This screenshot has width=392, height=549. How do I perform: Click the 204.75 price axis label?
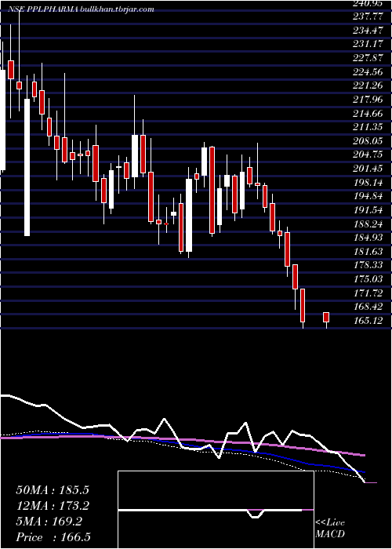pos(368,155)
